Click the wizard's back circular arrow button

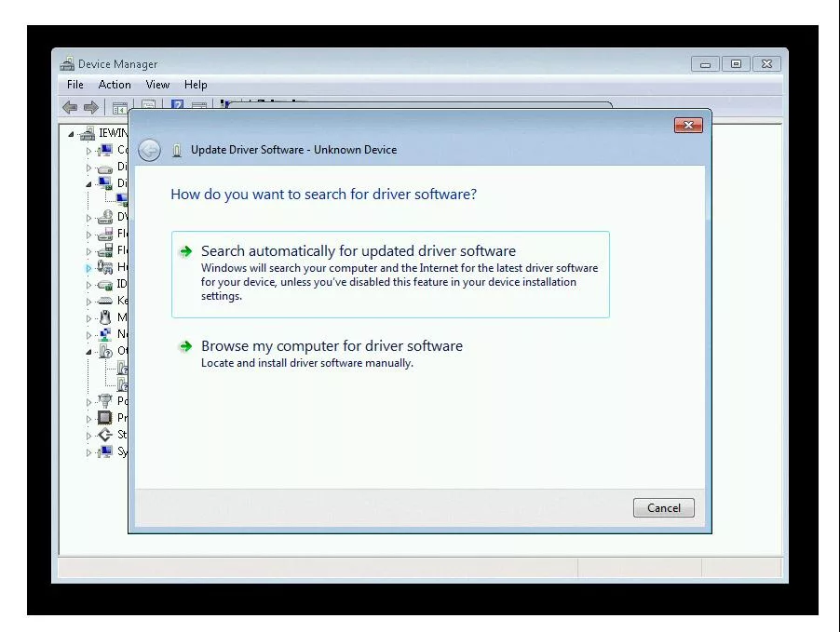pos(149,150)
